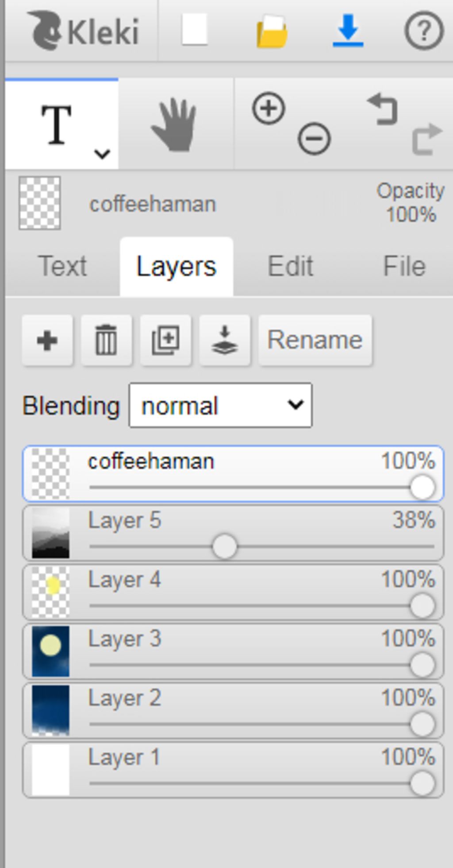
Task: Expand the Text tool options chevron
Action: [x=102, y=154]
